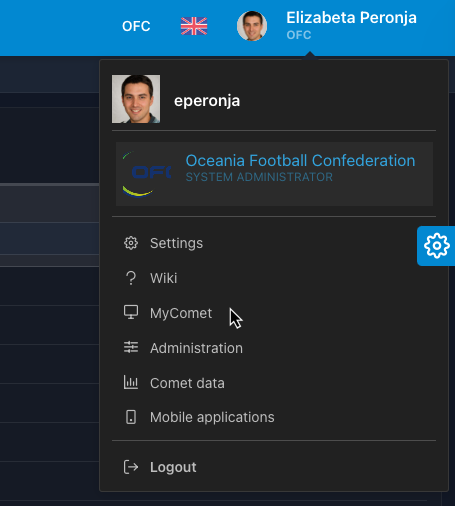This screenshot has height=506, width=455.
Task: Go to MyComet from user menu
Action: [181, 313]
